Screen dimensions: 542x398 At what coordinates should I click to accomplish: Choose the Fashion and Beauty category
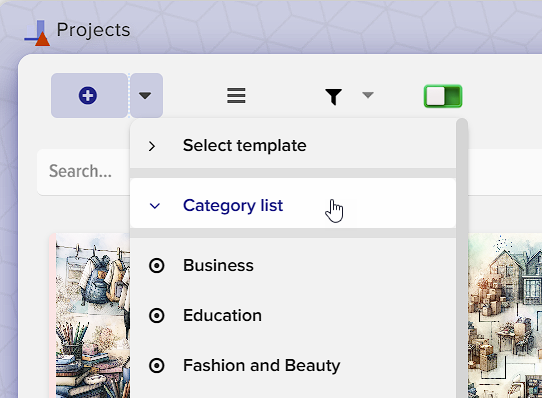(x=293, y=365)
